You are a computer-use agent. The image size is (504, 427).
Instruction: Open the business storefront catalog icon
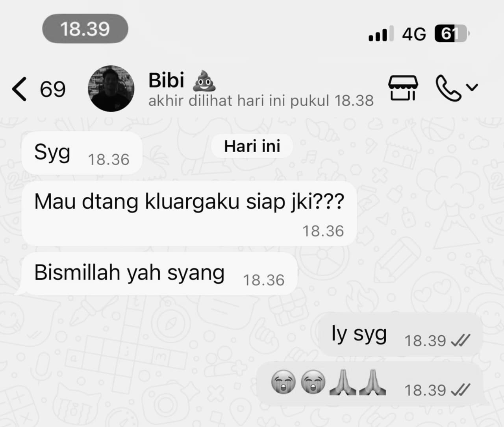point(403,88)
